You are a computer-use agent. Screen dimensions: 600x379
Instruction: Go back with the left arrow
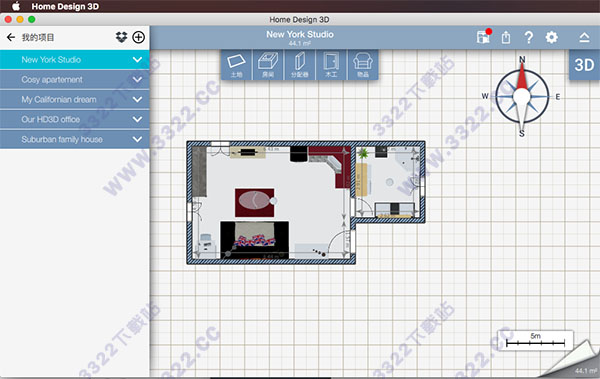(11, 37)
